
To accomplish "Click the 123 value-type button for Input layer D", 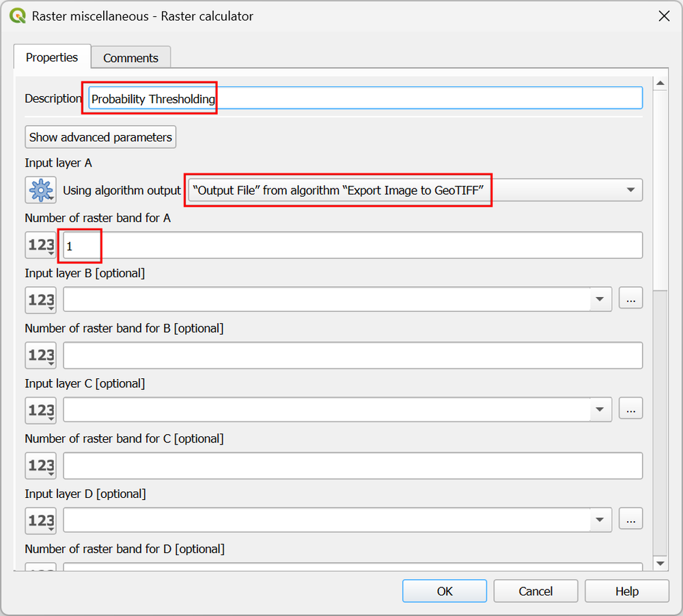I will 40,520.
